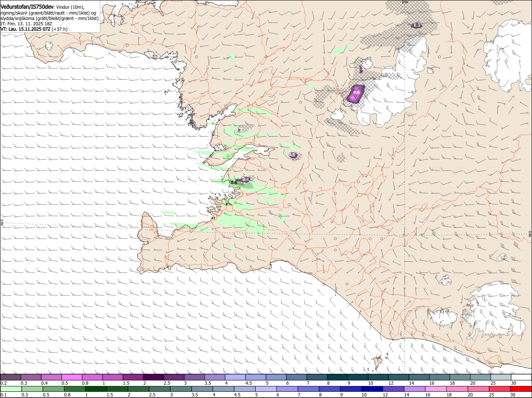This screenshot has width=532, height=398.
Task: Select the red lower scale swatch after 30
Action: (x=521, y=389)
